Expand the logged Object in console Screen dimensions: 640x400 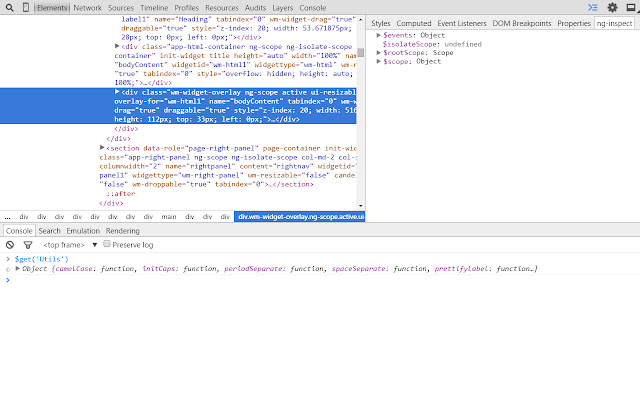pos(17,269)
